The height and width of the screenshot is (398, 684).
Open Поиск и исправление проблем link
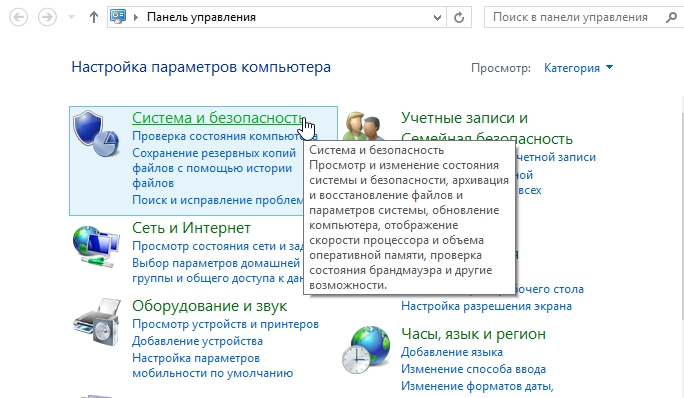(x=218, y=200)
